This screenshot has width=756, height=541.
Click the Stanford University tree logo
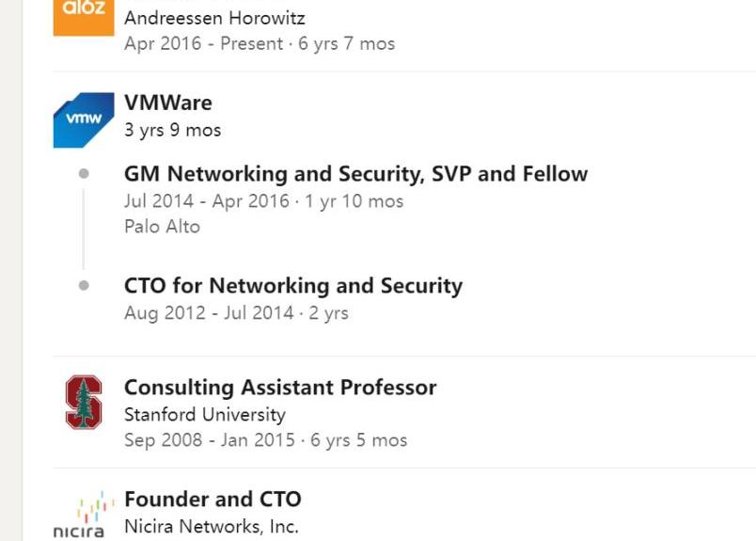click(84, 402)
